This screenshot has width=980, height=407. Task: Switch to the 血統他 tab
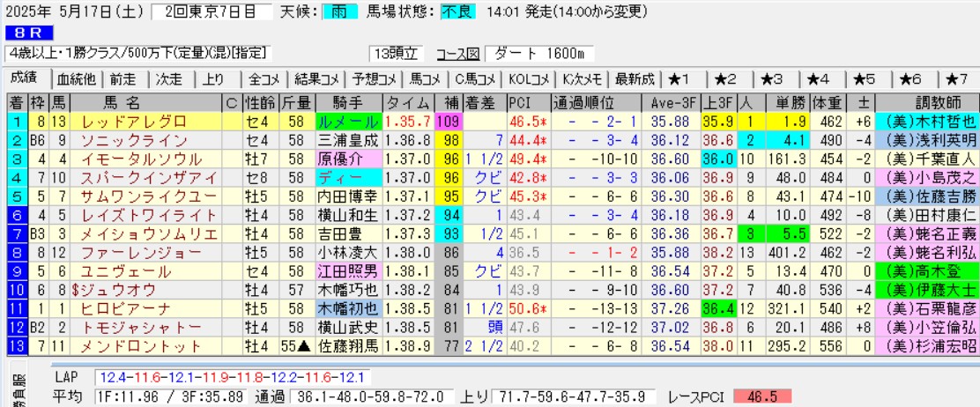point(78,78)
